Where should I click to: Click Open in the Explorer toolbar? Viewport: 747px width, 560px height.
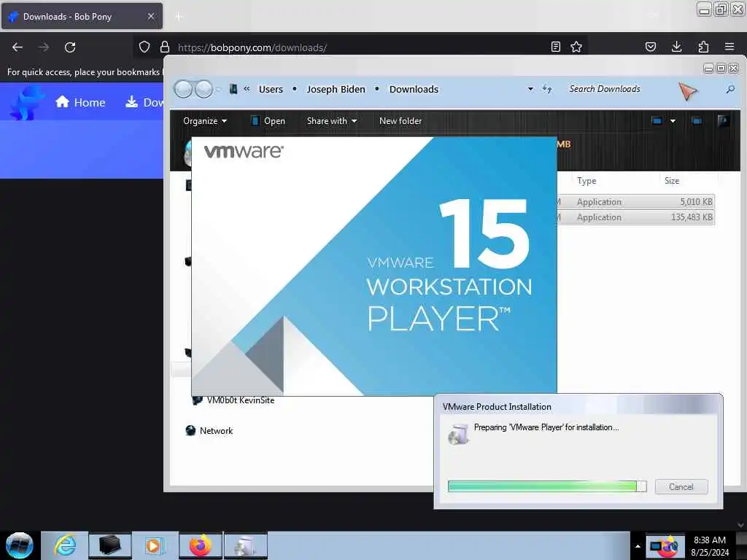click(x=268, y=121)
